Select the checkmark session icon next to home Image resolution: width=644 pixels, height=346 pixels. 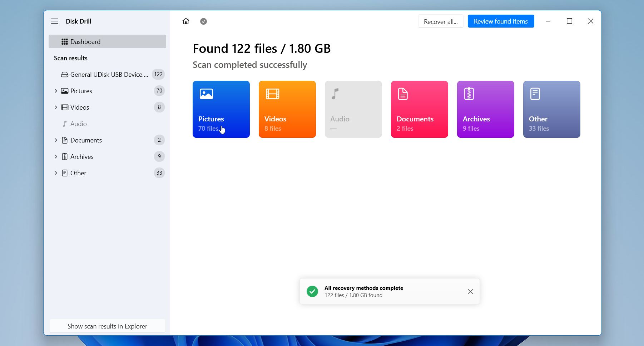coord(204,21)
